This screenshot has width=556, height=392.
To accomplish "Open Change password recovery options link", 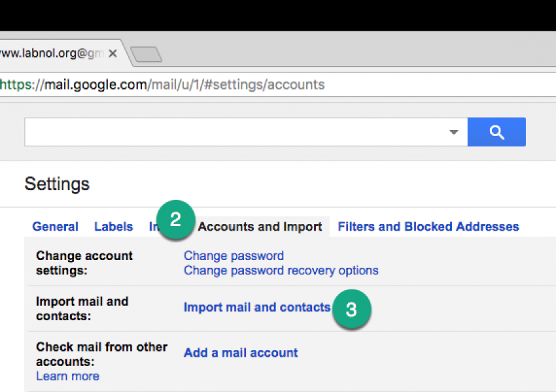I will pos(281,270).
